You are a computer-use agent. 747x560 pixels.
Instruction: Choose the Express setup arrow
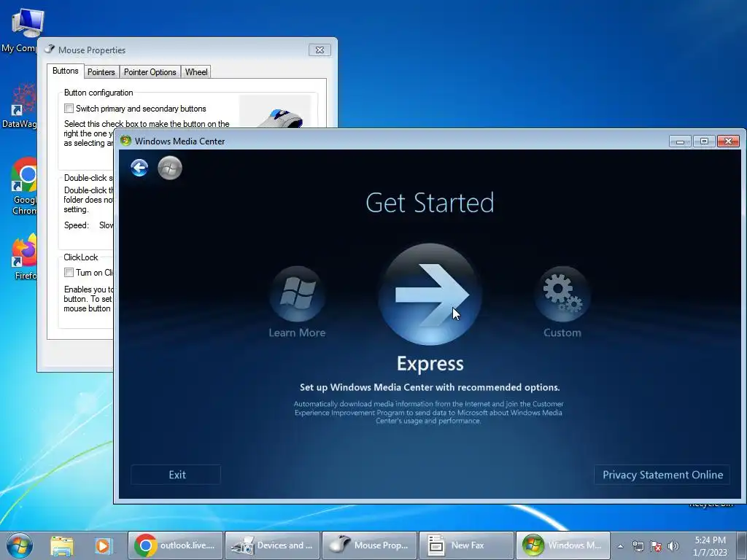coord(430,295)
